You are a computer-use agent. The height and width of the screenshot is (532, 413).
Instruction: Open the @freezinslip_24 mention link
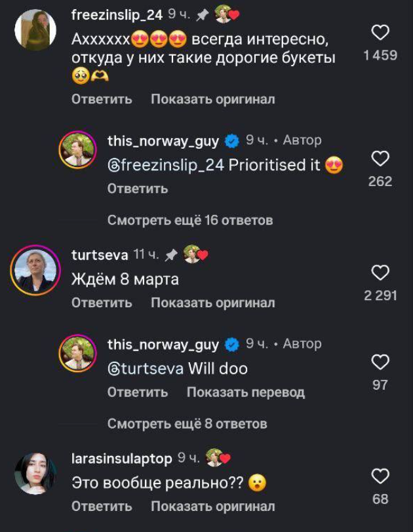tap(166, 166)
